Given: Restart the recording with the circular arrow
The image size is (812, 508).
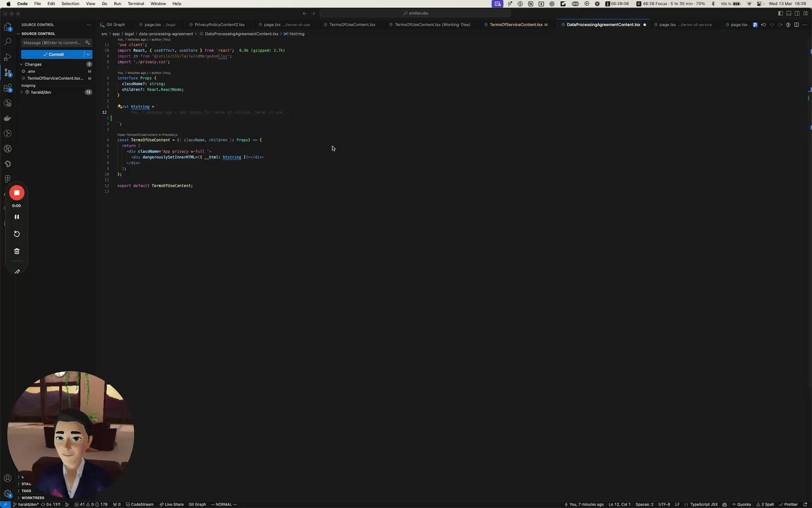Looking at the screenshot, I should tap(16, 234).
